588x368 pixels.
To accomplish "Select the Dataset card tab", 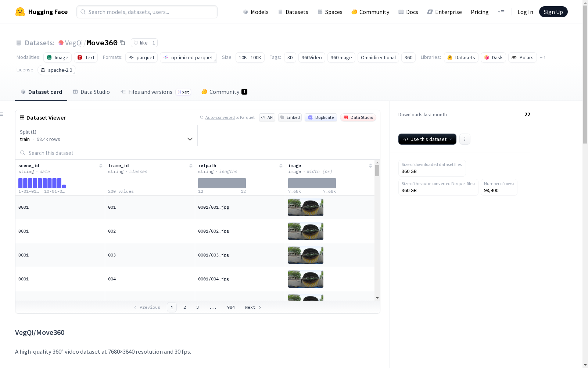I will (41, 92).
